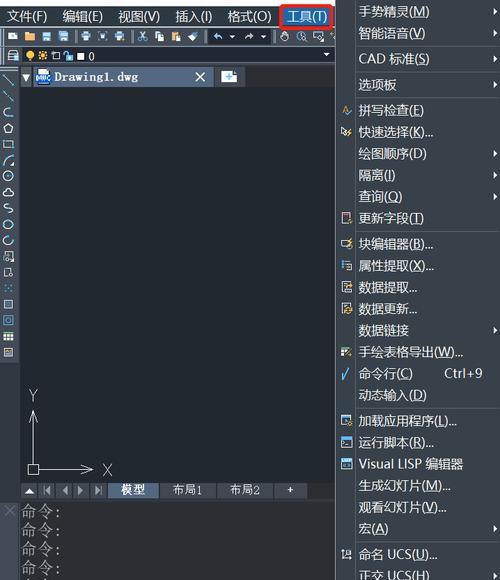This screenshot has width=500, height=580.
Task: Select the Arc tool
Action: tap(8, 160)
